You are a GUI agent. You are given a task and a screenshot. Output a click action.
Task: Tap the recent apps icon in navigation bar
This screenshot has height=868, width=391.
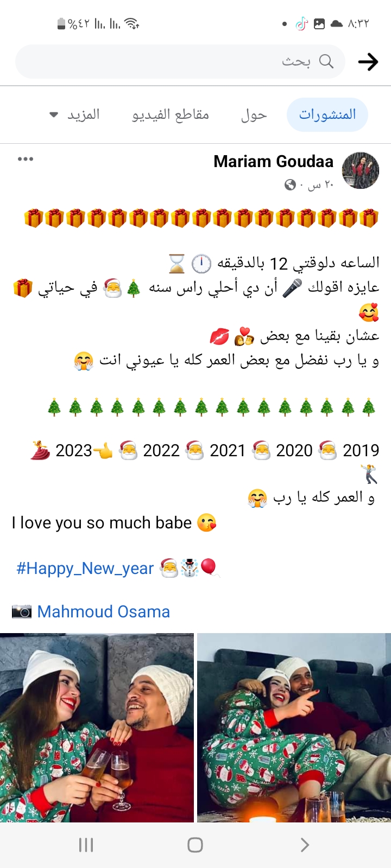click(86, 844)
